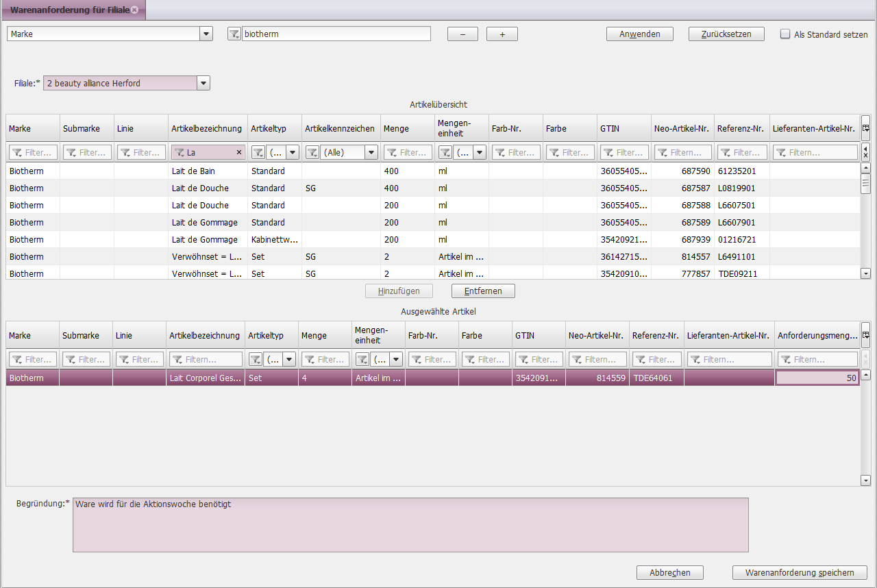
Task: Click the clear-all-filters icon in Artikelübersicht filter row
Action: click(x=865, y=152)
